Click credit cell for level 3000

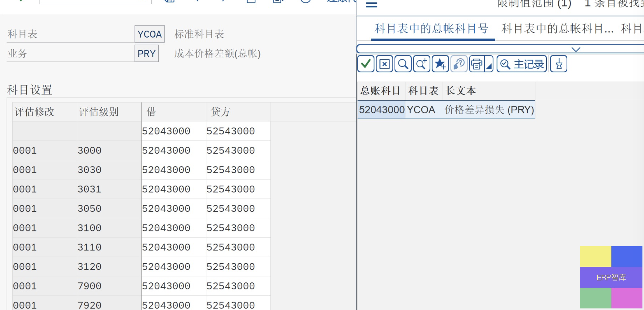tap(238, 150)
